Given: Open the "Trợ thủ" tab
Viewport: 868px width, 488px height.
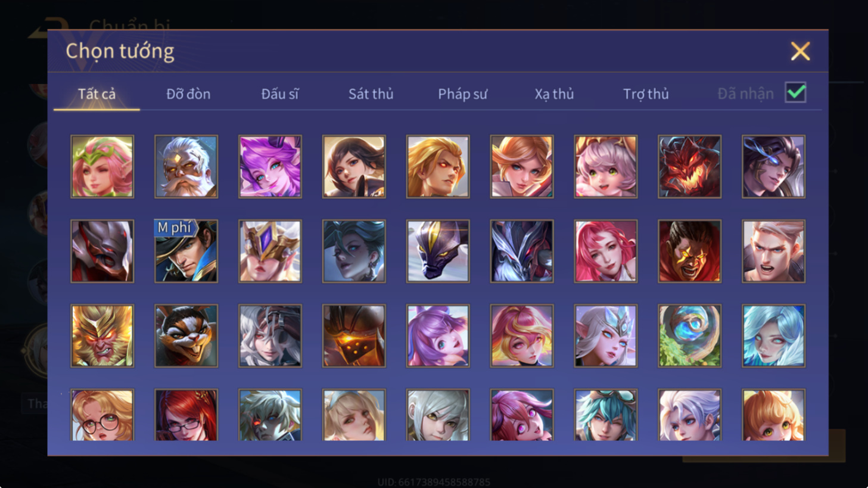Looking at the screenshot, I should point(646,94).
